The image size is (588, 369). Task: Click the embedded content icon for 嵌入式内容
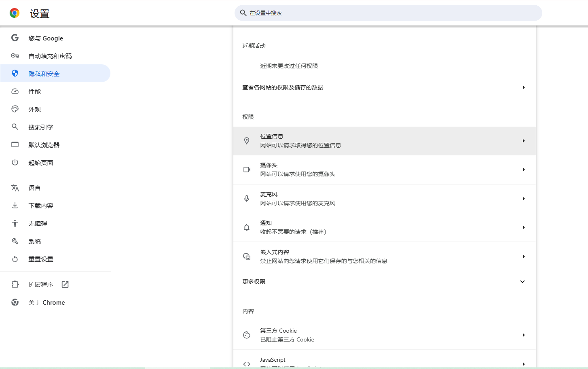[x=247, y=257]
